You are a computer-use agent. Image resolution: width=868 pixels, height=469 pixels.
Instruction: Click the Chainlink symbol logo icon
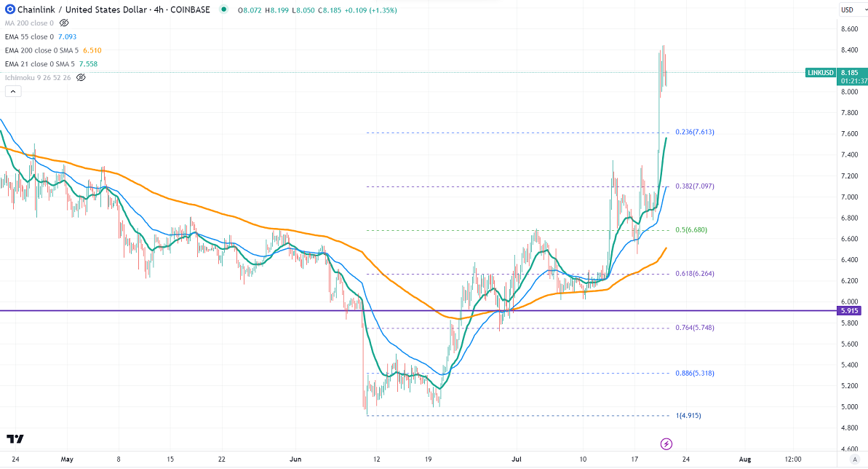click(10, 9)
